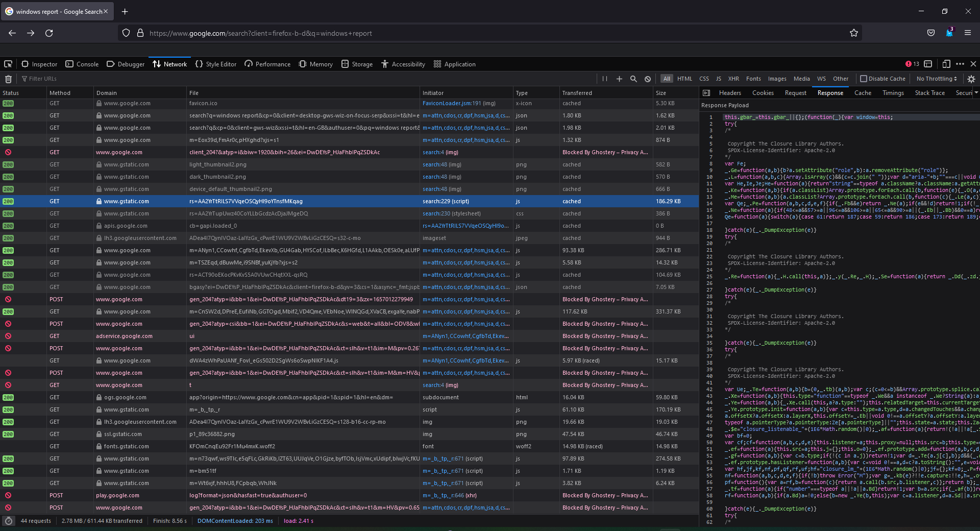Select the favicon.ico request row

(349, 103)
